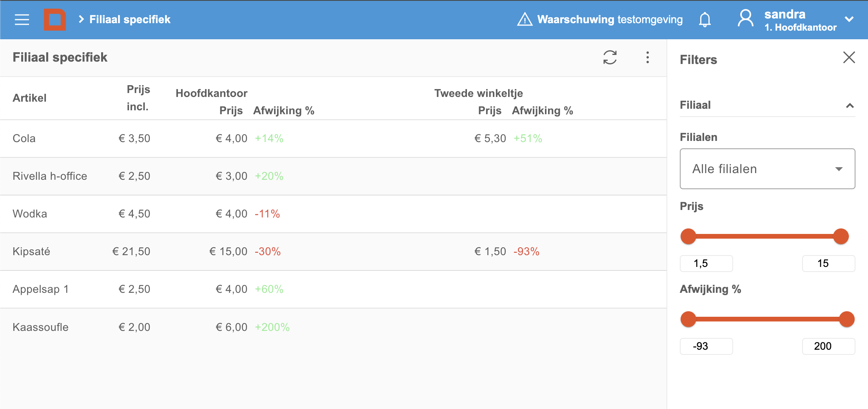868x409 pixels.
Task: Click the Afwijking % slider maximum handle
Action: [x=847, y=319]
